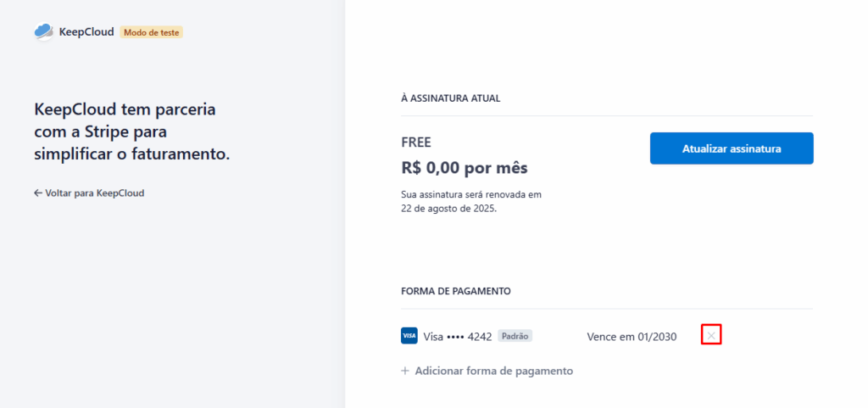Click the KeepCloud cloud logo icon
The image size is (868, 408).
tap(44, 31)
